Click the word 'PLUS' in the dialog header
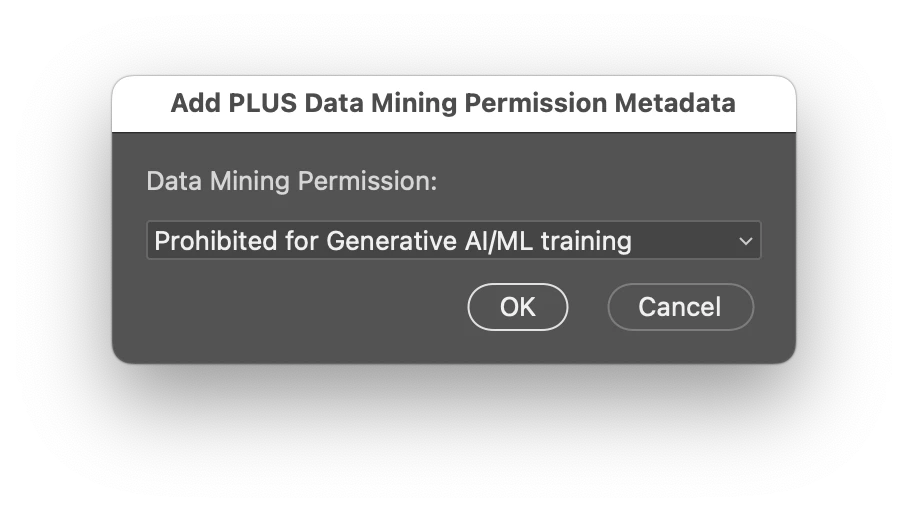Image resolution: width=908 pixels, height=512 pixels. click(262, 103)
